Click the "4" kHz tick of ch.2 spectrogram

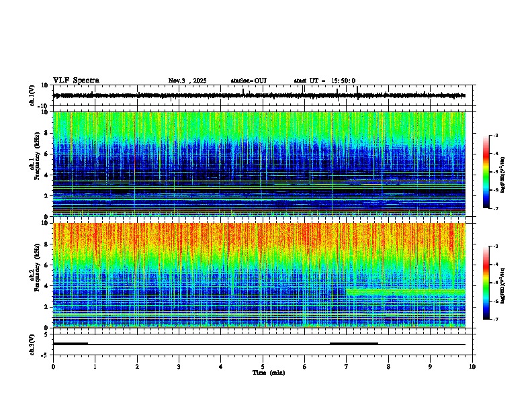(46, 286)
